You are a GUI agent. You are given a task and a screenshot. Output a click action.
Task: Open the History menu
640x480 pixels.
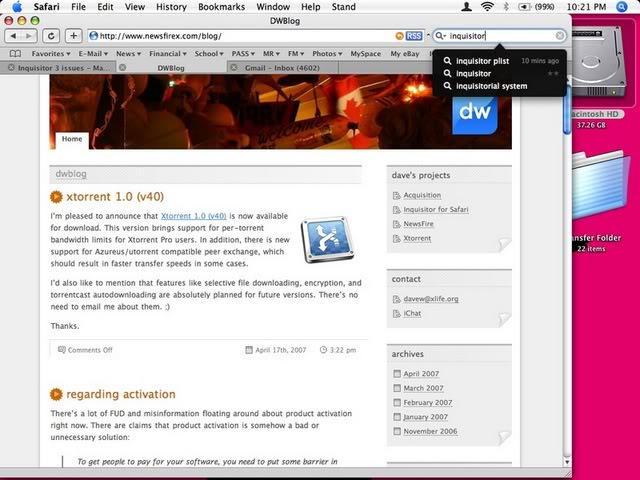pyautogui.click(x=171, y=7)
